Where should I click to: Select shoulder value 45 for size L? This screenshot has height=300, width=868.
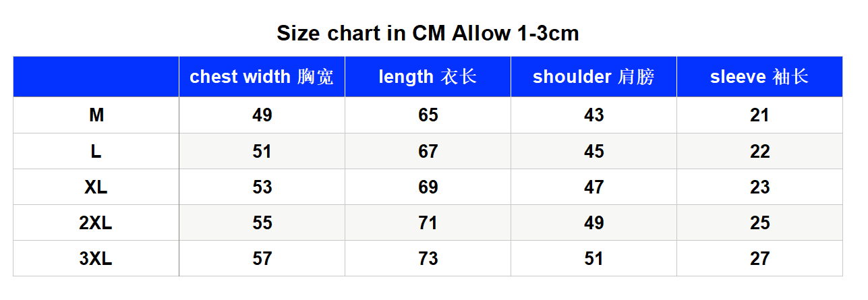tap(594, 151)
